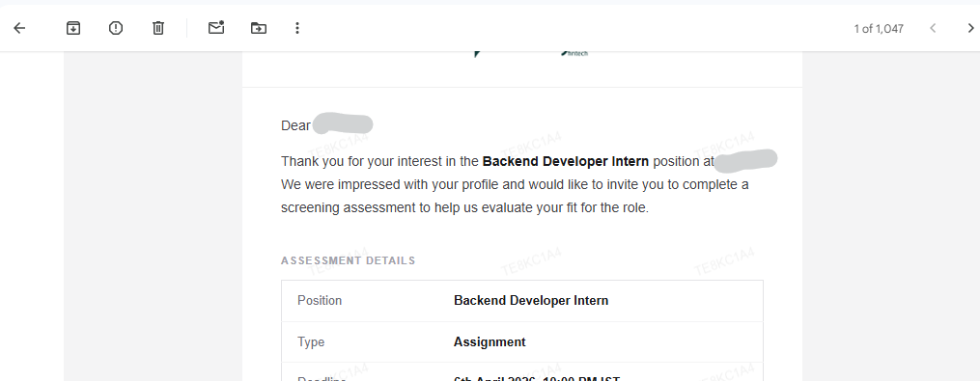Click 'Backend Developer Intern' table value
Viewport: 980px width, 381px height.
pos(531,300)
